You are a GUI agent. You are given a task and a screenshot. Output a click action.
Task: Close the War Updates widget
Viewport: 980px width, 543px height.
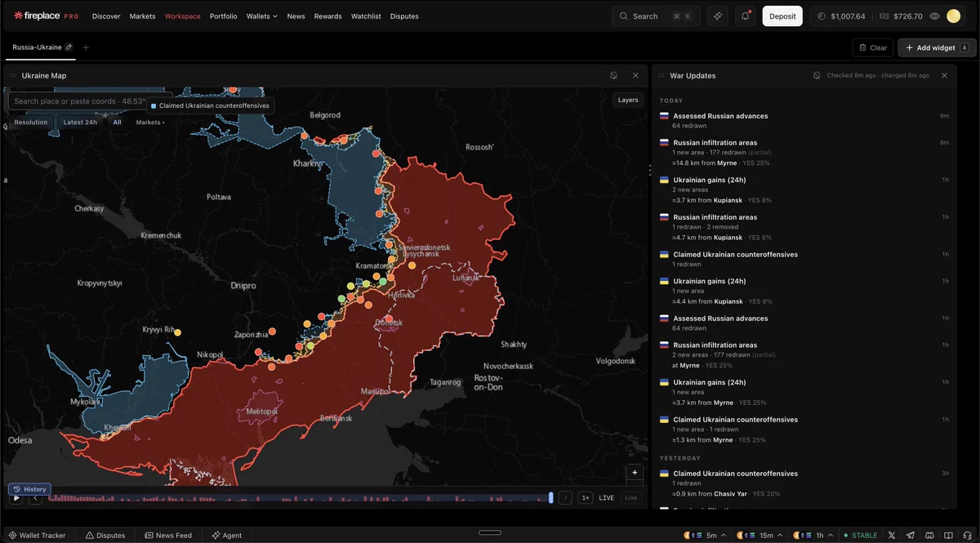(x=944, y=75)
